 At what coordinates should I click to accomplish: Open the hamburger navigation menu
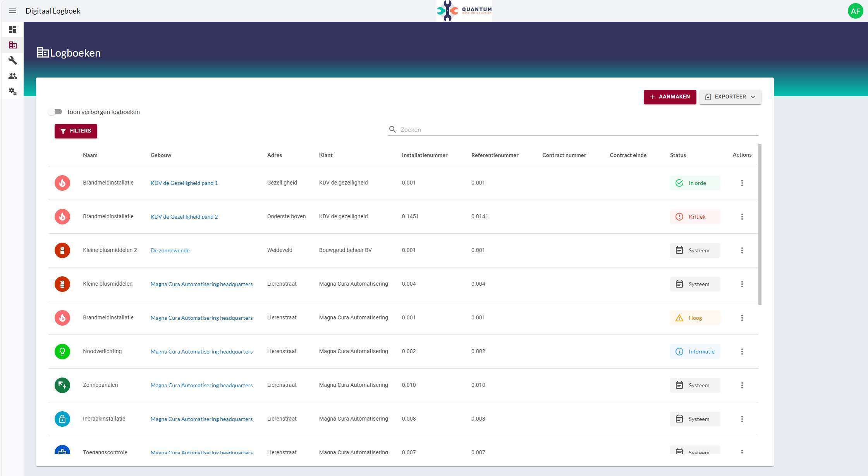coord(13,11)
